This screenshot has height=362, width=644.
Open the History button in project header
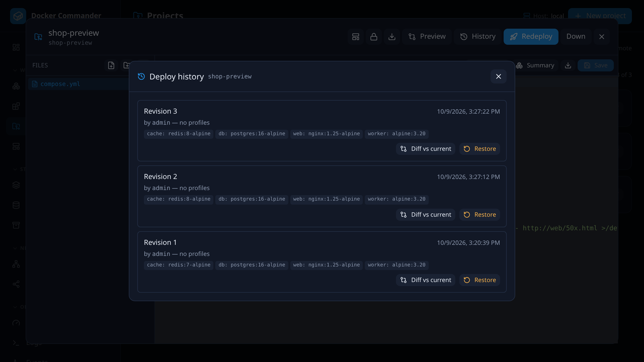[477, 37]
